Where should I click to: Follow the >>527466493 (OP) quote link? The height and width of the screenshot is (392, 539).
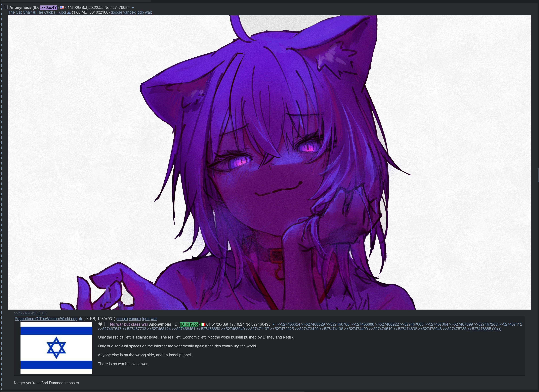[30, 313]
